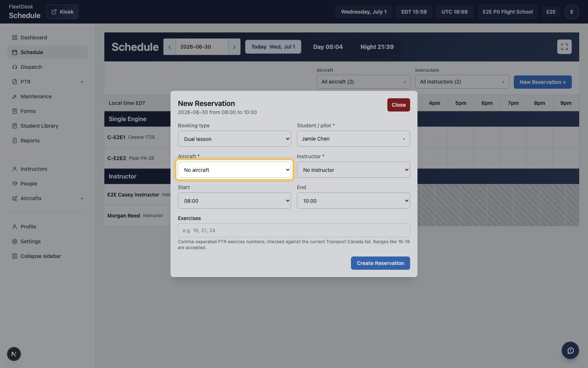Screen dimensions: 588x368
Task: Click the Dispatch headset icon
Action: coord(15,67)
